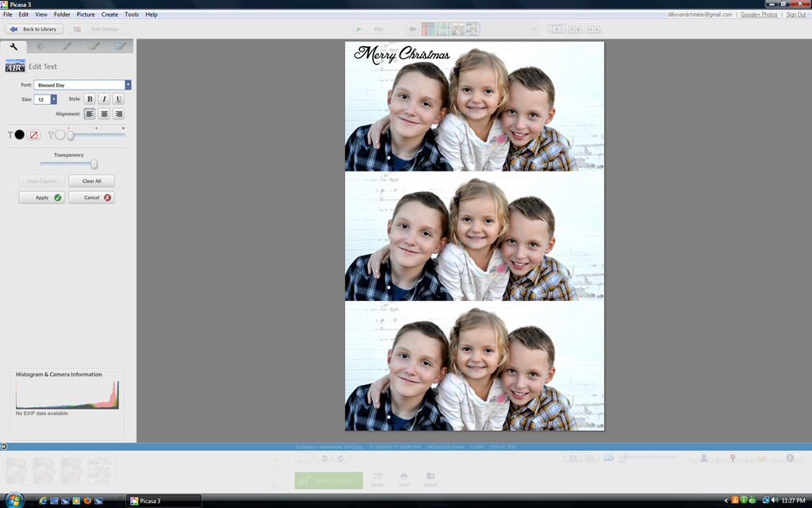
Task: Select the third filmstrip thumbnail in top bar
Action: [458, 29]
